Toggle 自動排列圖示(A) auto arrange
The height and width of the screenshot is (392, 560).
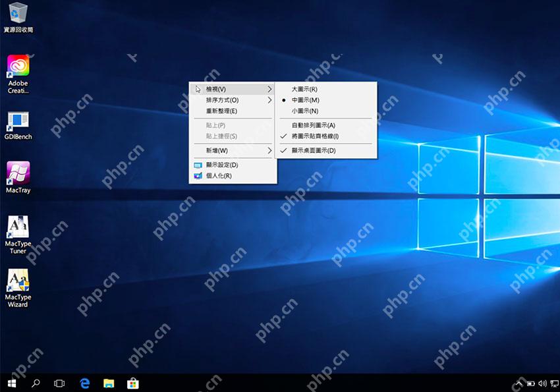[x=325, y=125]
